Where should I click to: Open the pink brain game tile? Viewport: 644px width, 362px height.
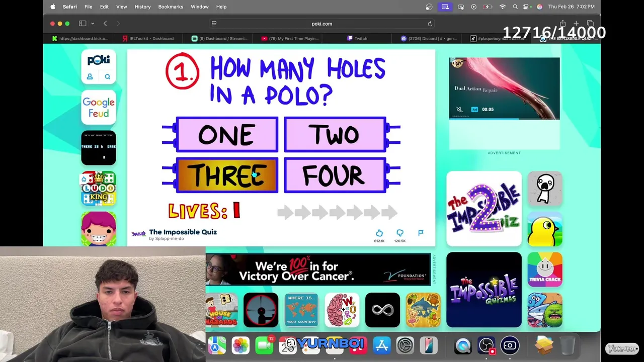click(342, 310)
